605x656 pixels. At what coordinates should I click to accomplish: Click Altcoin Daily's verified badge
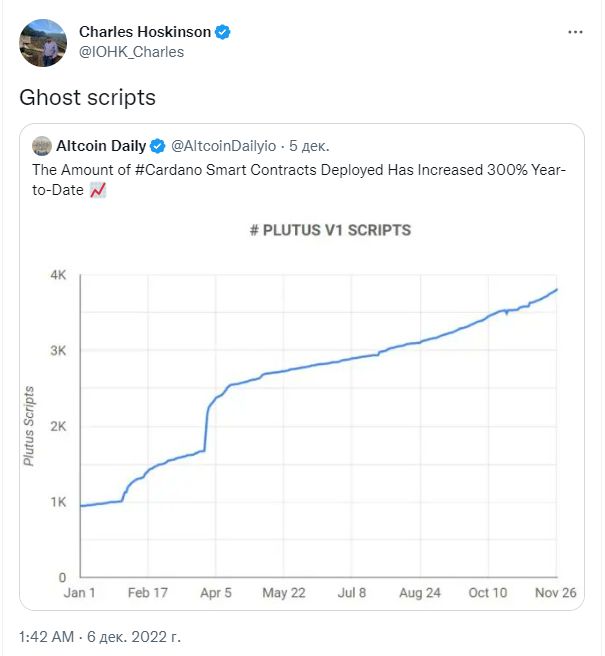(x=158, y=146)
